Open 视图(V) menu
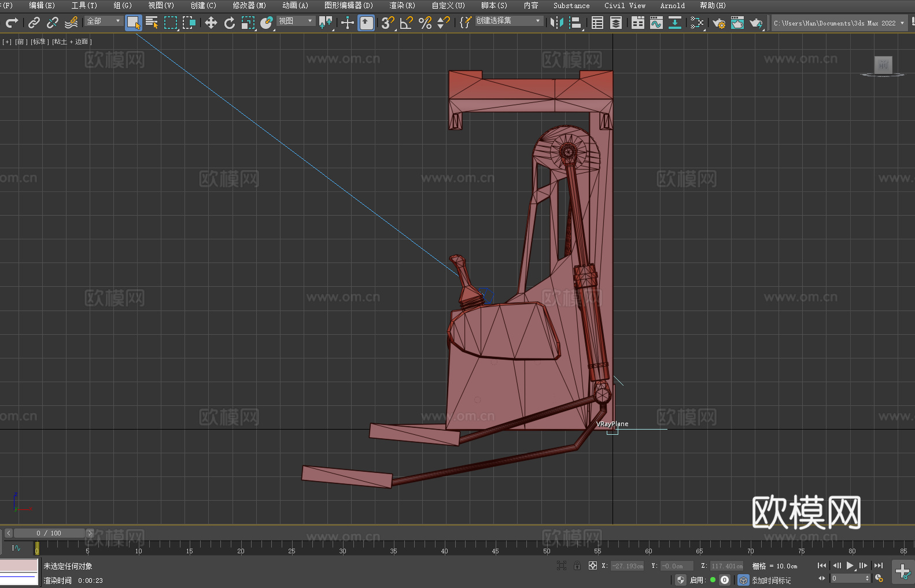 pos(161,5)
